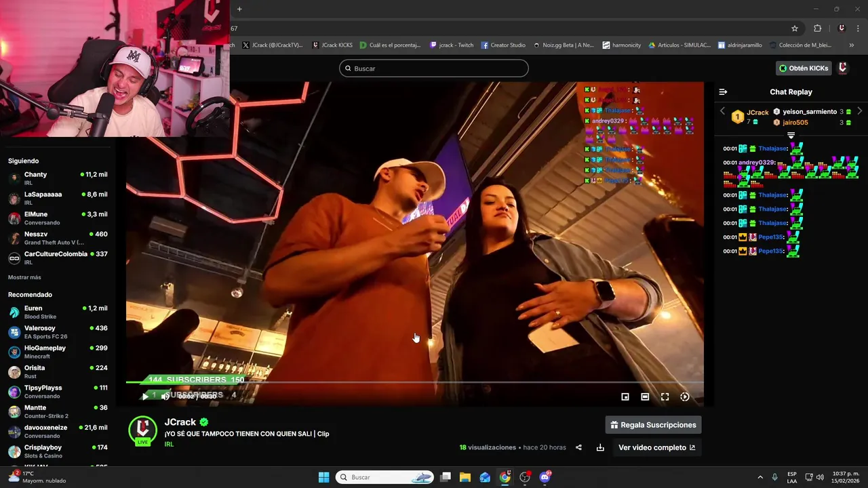Seek on the video progress bar
868x488 pixels.
coord(414,383)
